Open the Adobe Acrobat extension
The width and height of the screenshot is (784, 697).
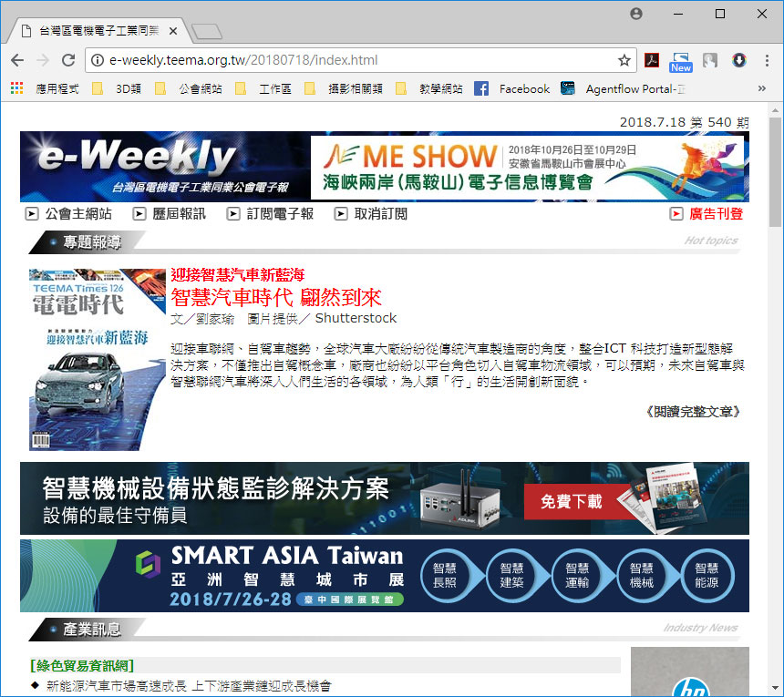pos(652,60)
